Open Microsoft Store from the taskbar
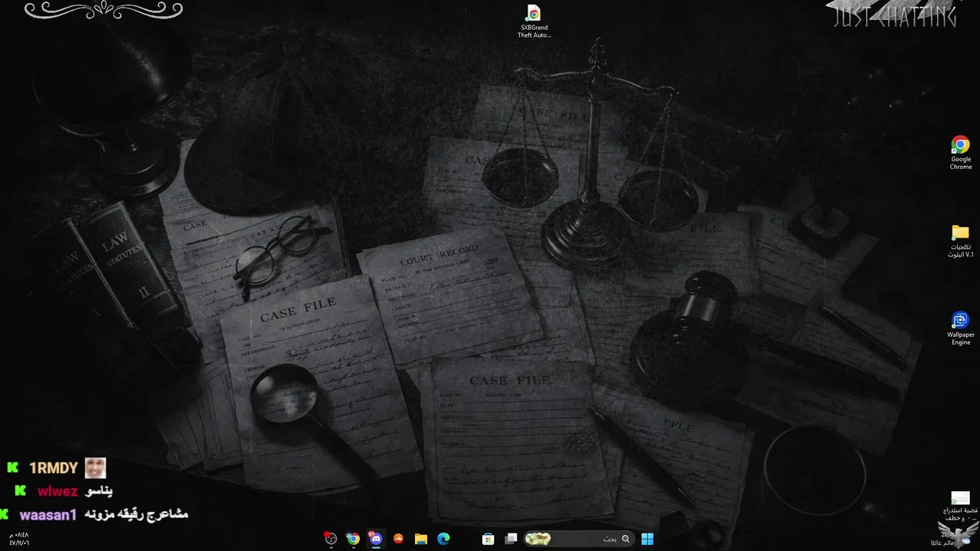The image size is (980, 551). click(488, 539)
